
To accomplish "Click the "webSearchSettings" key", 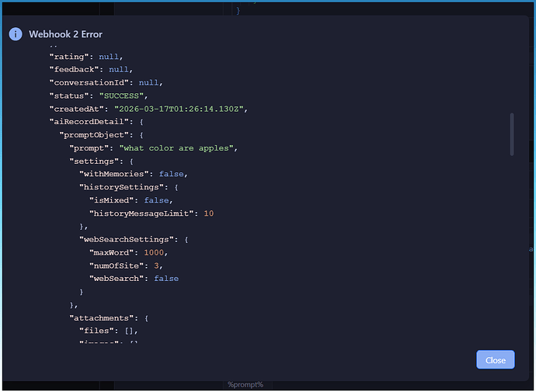I will click(127, 239).
